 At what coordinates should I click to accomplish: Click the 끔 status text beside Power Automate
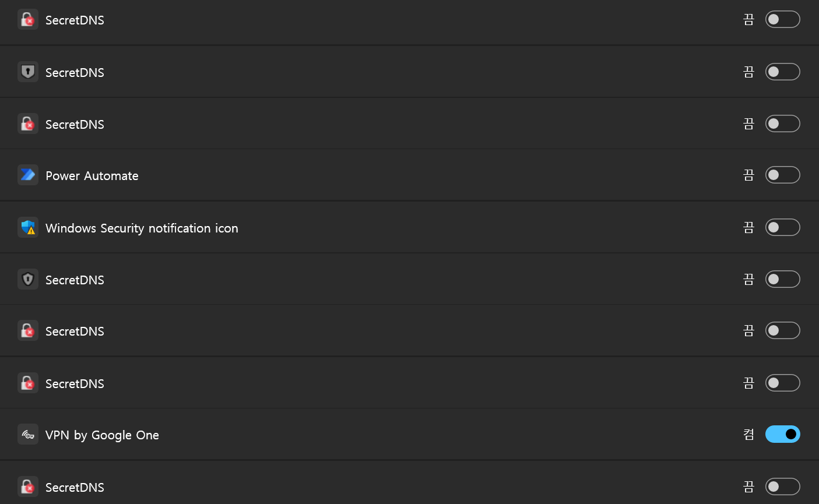(748, 175)
